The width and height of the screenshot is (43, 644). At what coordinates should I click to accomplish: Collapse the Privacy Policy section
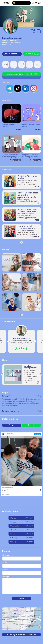[x=39, y=396]
